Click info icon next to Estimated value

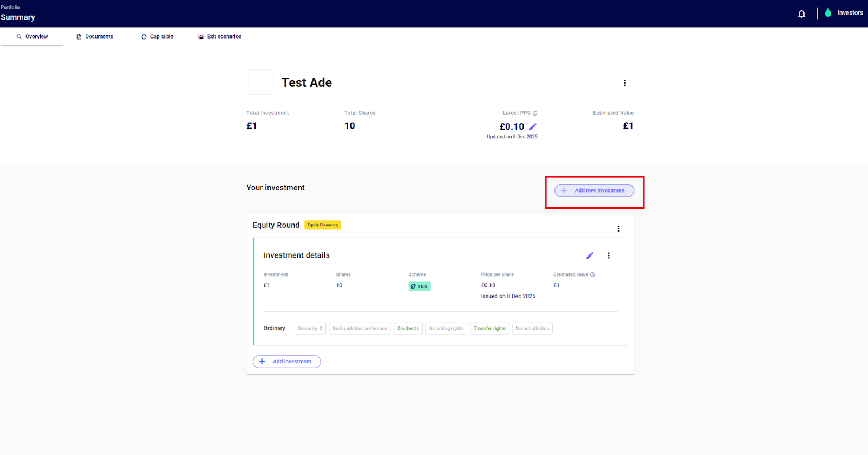pos(592,274)
